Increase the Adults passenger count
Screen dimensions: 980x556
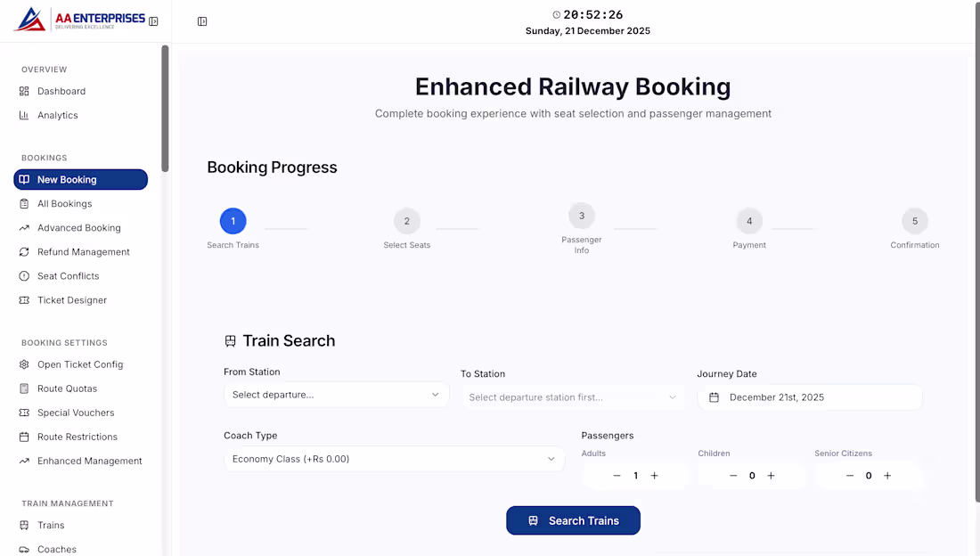pos(654,476)
